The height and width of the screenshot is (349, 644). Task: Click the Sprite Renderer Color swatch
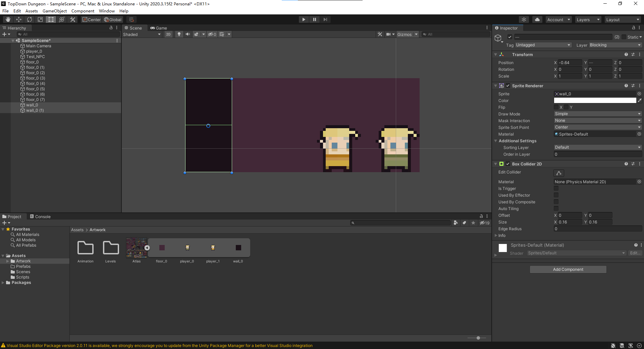pyautogui.click(x=595, y=101)
